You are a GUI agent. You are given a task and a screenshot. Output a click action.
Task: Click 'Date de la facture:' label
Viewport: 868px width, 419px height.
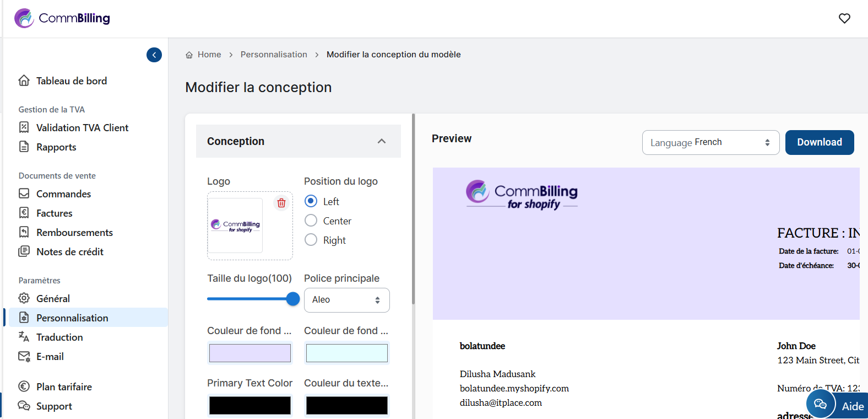click(809, 251)
